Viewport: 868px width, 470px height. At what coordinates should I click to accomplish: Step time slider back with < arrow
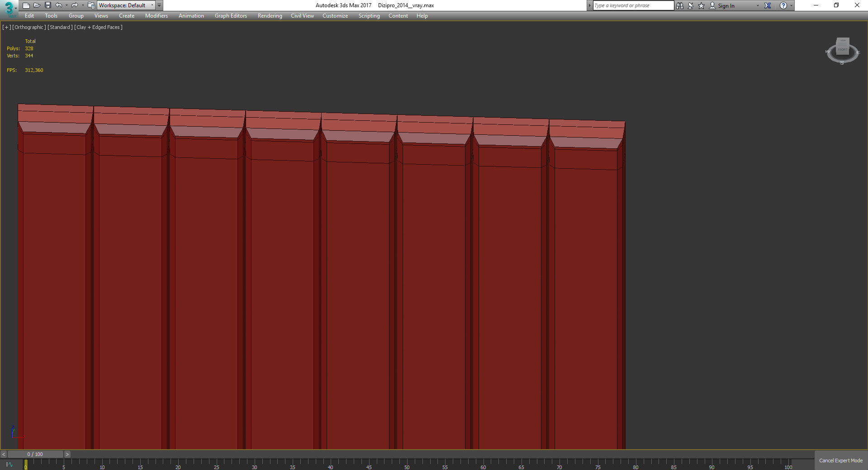(4, 454)
